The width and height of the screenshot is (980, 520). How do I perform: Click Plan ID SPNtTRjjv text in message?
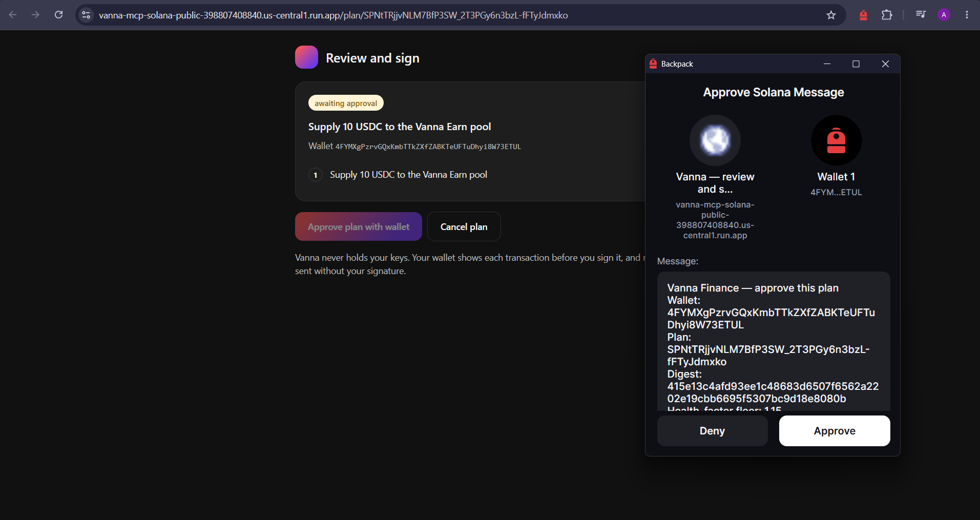click(x=768, y=356)
